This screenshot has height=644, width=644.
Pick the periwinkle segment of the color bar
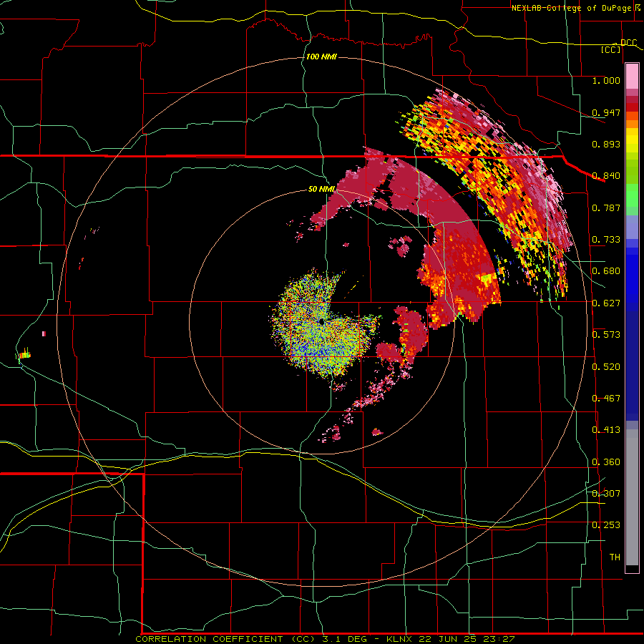tap(632, 227)
